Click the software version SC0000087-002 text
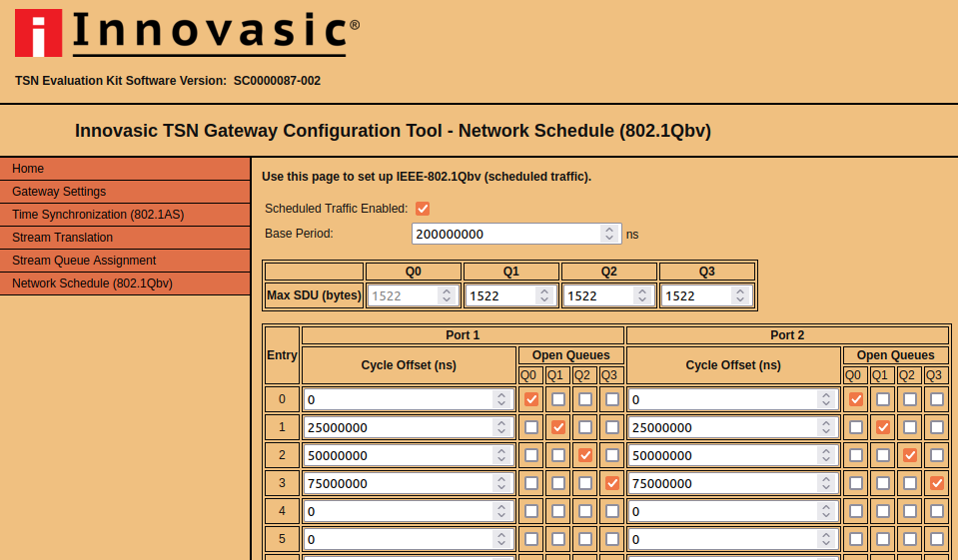Screen dimensions: 958x560 point(277,81)
